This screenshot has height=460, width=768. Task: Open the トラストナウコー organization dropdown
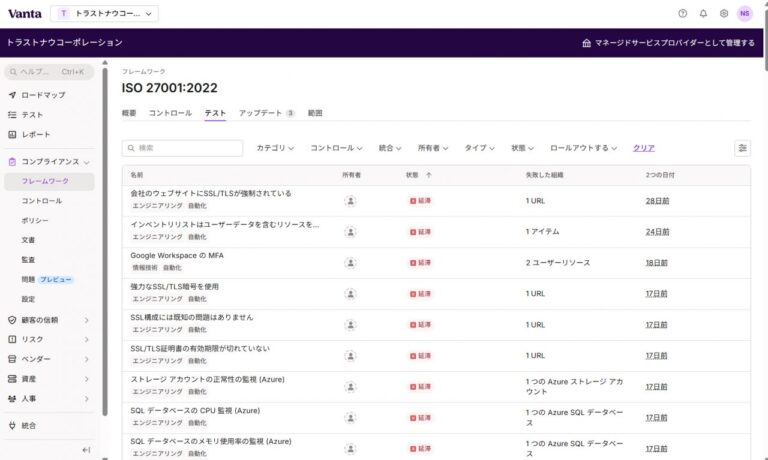pos(104,14)
